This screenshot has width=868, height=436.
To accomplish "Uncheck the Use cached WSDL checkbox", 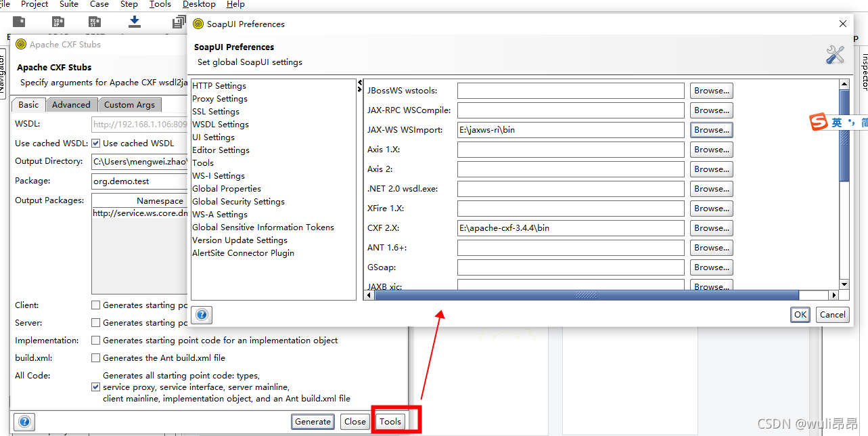I will tap(95, 143).
